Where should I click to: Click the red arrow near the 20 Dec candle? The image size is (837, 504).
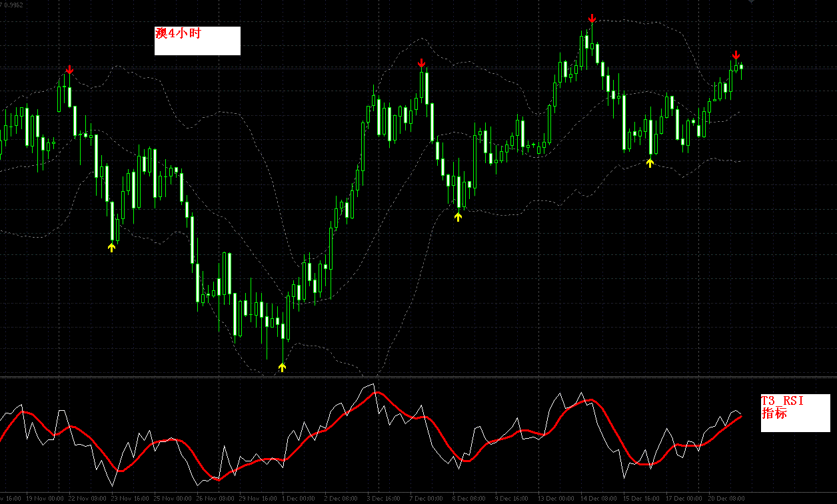[736, 55]
